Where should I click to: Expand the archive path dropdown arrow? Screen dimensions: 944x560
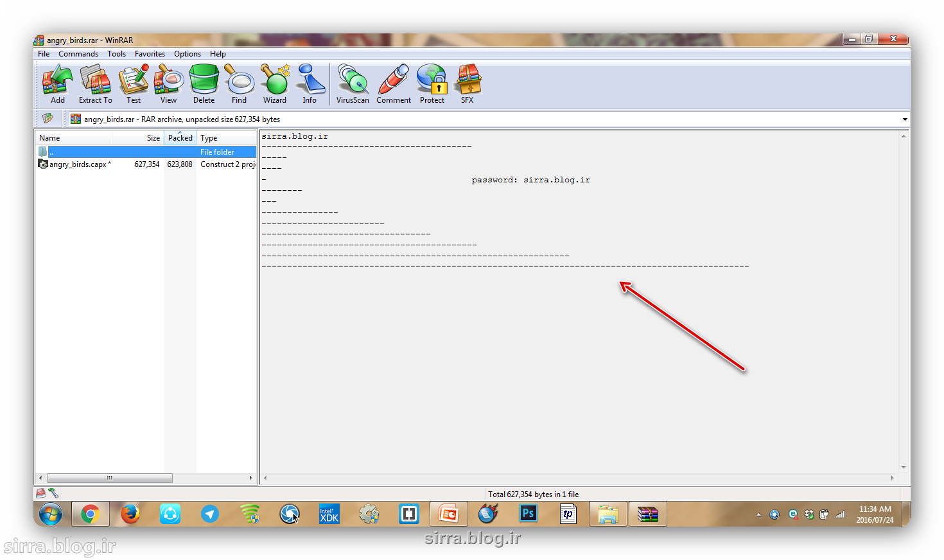(905, 119)
